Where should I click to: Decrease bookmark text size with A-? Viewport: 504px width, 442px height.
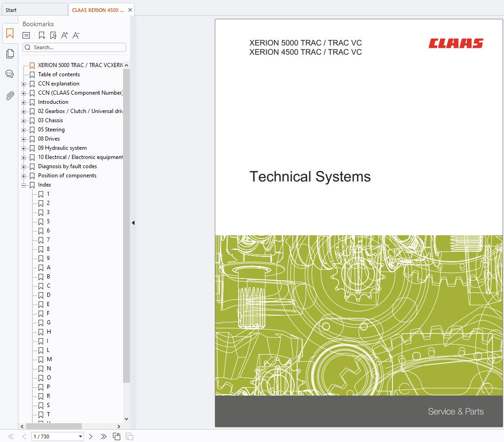pos(76,35)
